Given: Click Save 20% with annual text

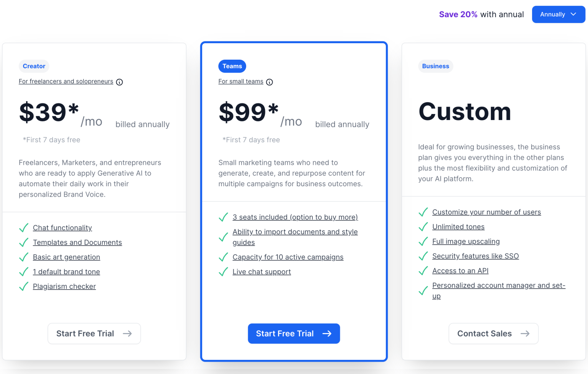Looking at the screenshot, I should (x=481, y=15).
